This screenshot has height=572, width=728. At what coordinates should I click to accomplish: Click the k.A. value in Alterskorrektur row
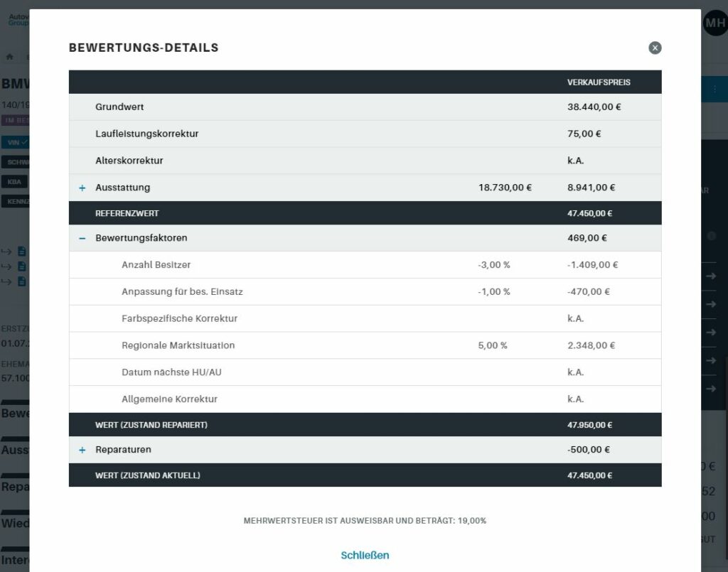click(x=575, y=161)
